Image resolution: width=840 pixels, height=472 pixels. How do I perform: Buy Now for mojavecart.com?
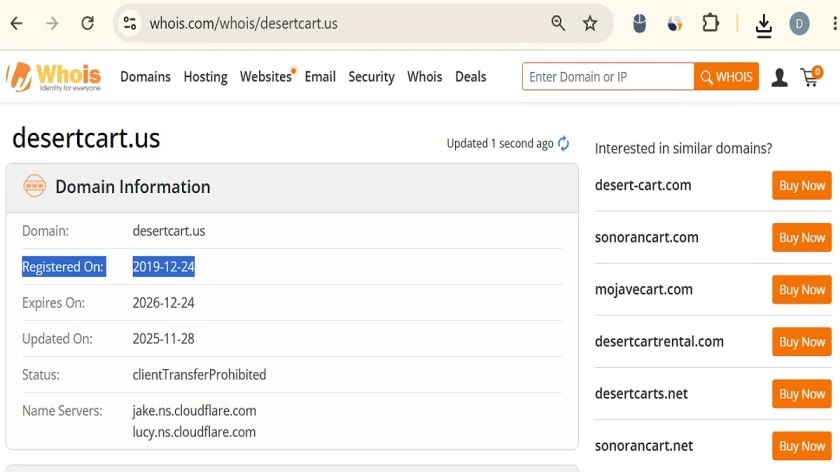(801, 289)
